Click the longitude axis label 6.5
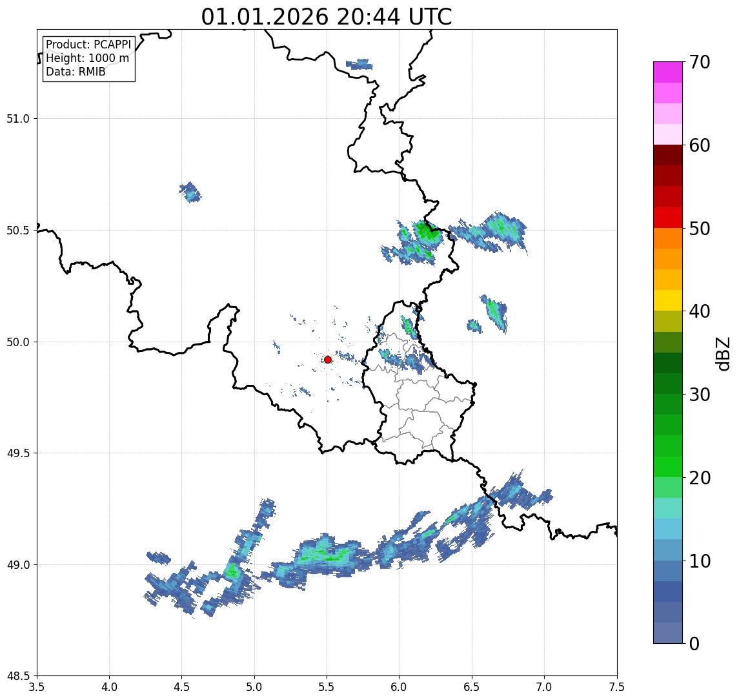The width and height of the screenshot is (739, 700). [x=472, y=686]
